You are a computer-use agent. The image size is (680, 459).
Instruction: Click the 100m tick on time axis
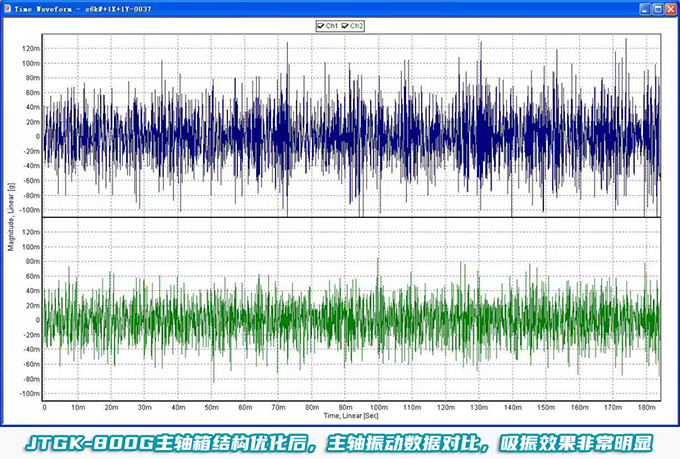(378, 407)
